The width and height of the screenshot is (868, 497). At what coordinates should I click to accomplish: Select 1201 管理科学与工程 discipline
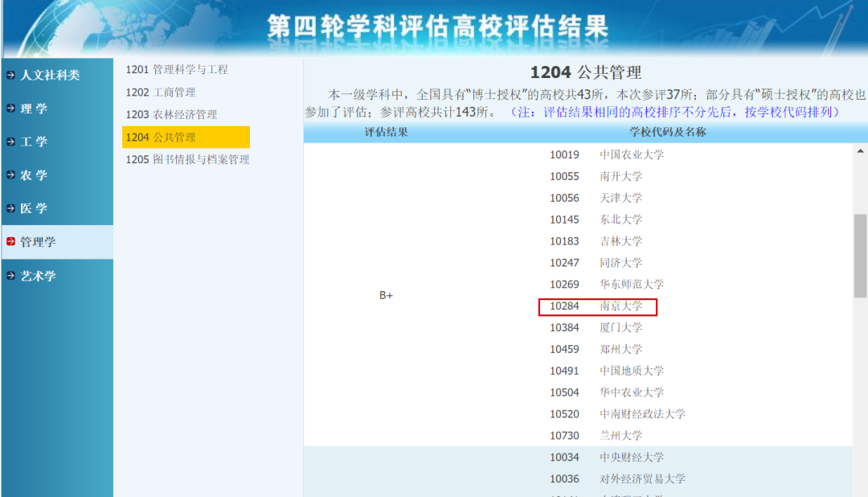[177, 70]
